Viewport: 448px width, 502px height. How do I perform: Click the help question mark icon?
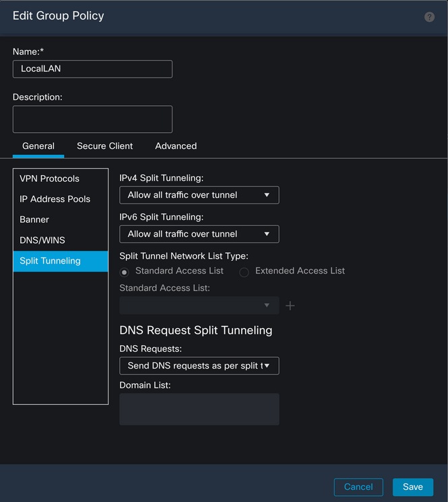(x=429, y=17)
